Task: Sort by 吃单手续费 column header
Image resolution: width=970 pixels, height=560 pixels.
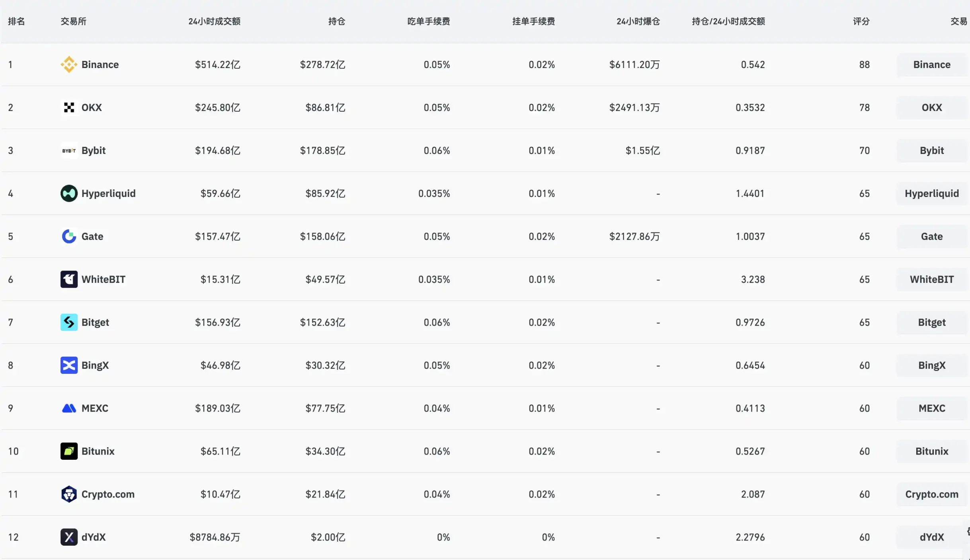Action: 428,21
